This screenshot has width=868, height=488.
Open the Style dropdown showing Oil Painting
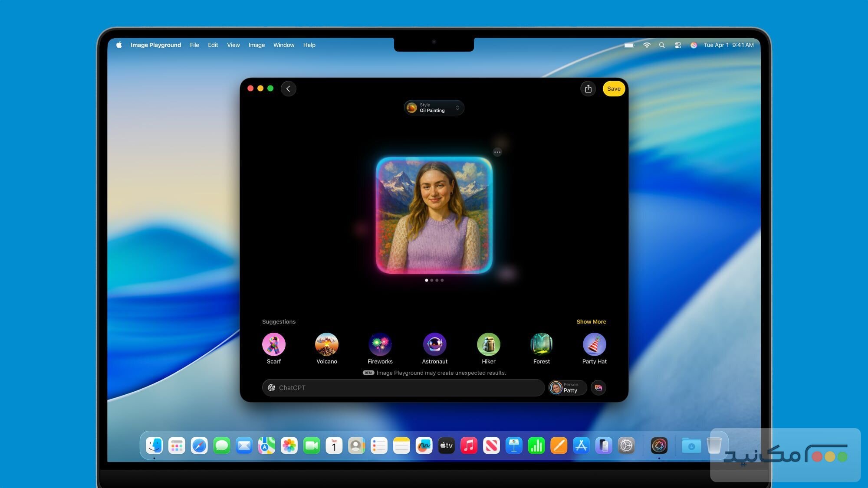[x=434, y=107]
